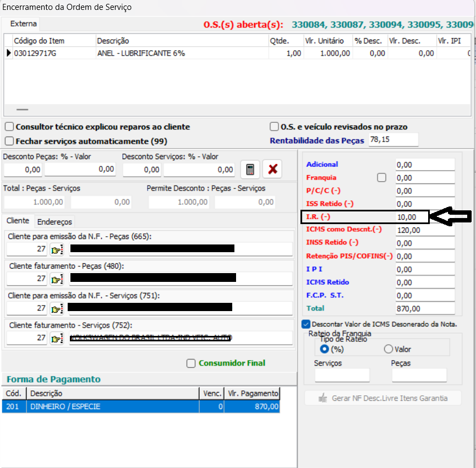
Task: Select the Valor Tipo de Rateio radio button
Action: tap(389, 349)
